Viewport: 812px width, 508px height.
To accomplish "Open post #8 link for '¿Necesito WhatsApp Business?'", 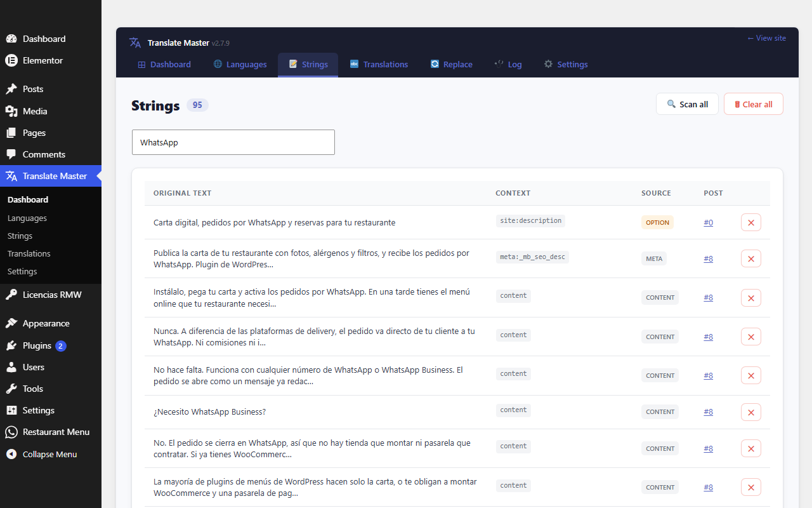I will pos(708,412).
